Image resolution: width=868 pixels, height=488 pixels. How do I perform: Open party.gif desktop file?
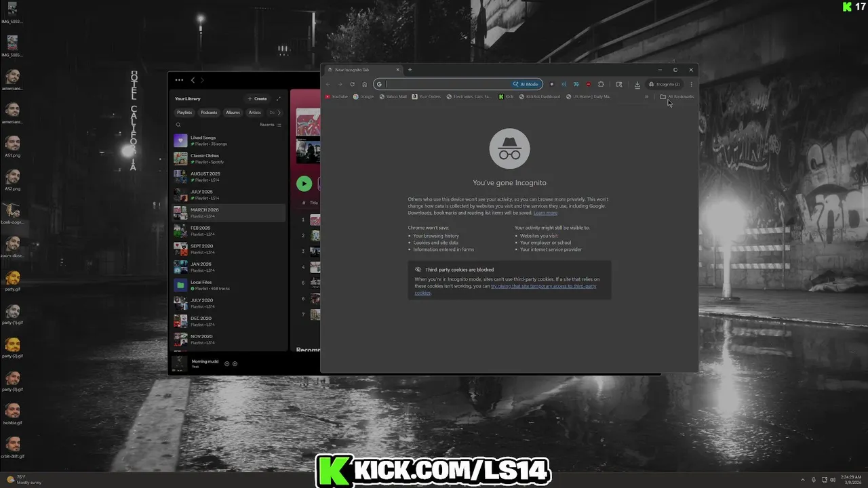tap(12, 281)
